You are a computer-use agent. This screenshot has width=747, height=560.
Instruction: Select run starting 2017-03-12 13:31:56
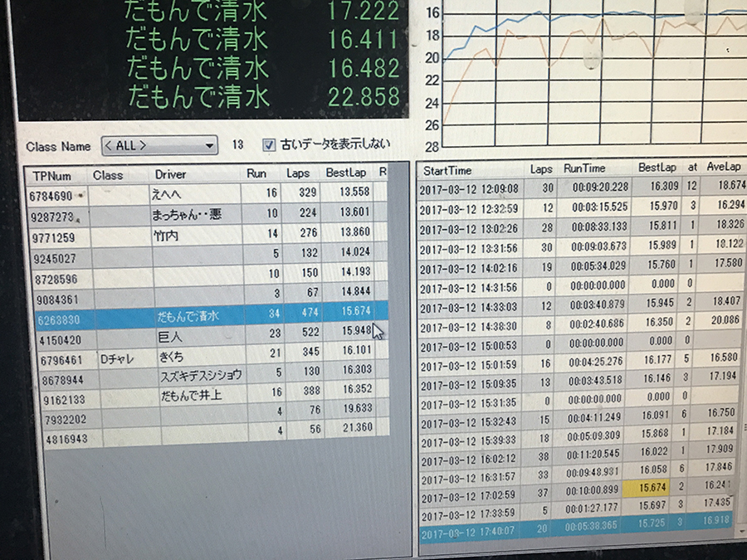582,246
